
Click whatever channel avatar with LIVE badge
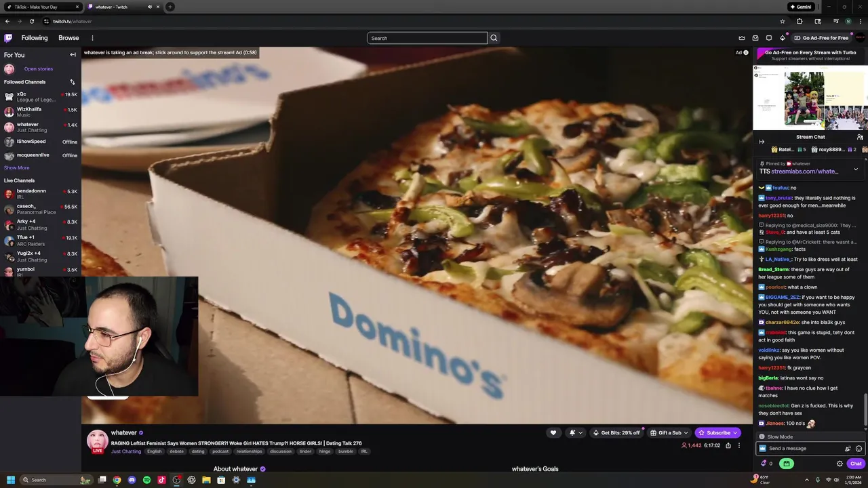coord(97,441)
